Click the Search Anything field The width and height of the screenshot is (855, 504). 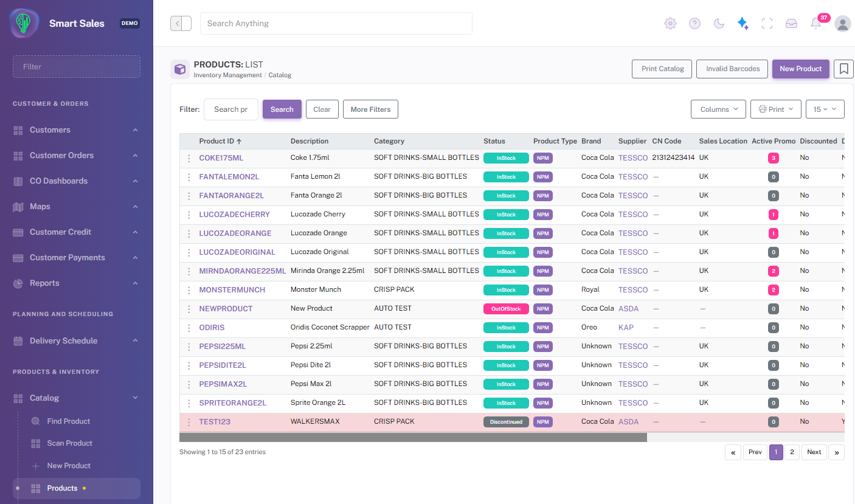tap(336, 23)
